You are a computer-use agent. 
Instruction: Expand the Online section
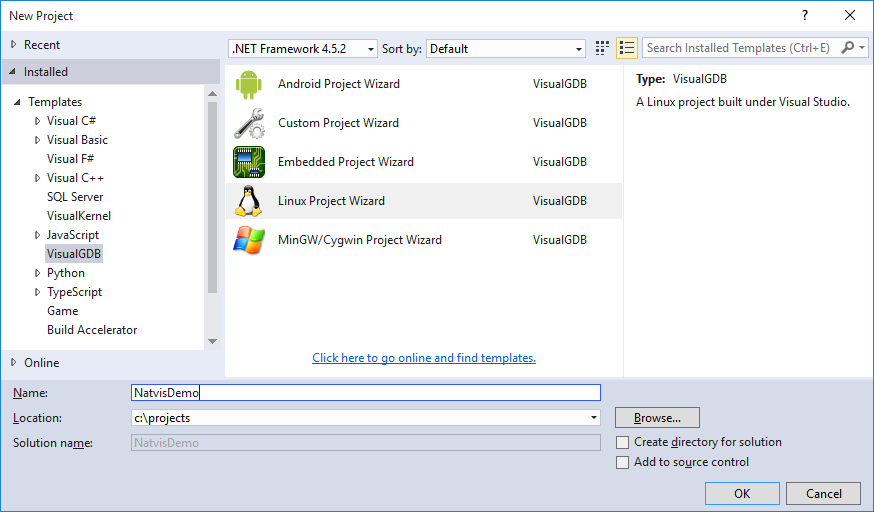(x=14, y=363)
